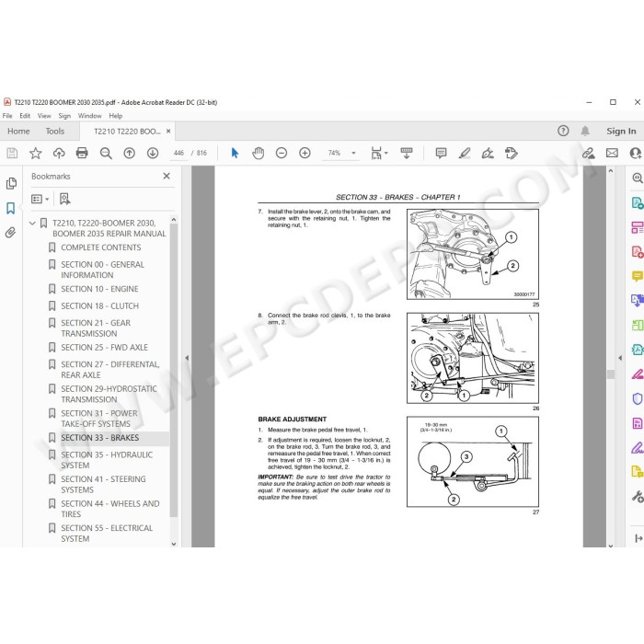Screen dimensions: 644x644
Task: Click the scrolling mode keyboard icon
Action: pos(407,154)
